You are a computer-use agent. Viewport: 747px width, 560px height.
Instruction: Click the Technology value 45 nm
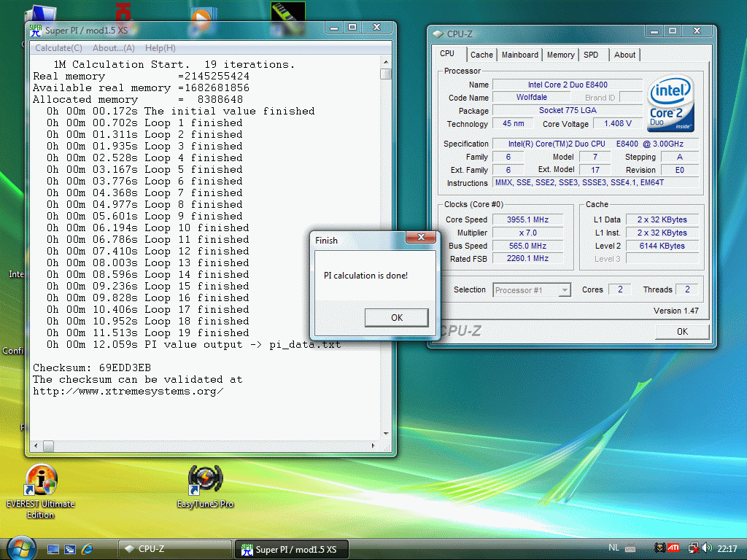click(x=513, y=123)
